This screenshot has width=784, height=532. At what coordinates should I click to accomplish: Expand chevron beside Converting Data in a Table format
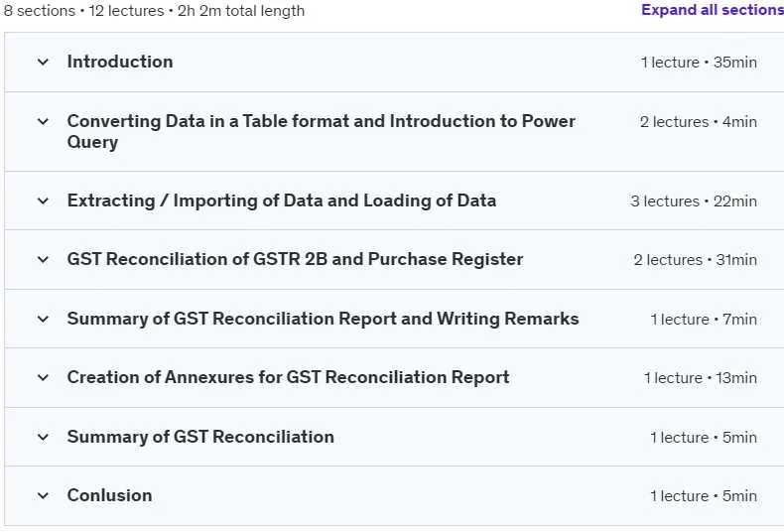pos(43,121)
